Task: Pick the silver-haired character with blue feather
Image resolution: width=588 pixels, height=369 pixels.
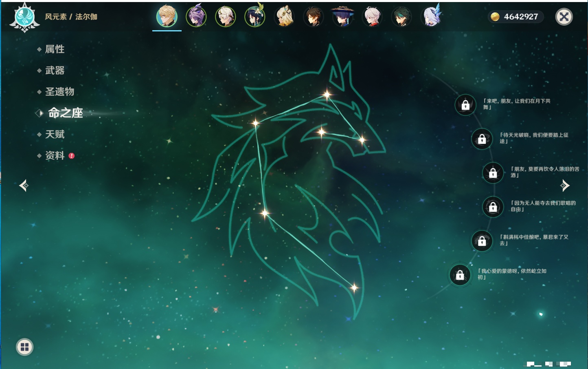Action: [431, 16]
